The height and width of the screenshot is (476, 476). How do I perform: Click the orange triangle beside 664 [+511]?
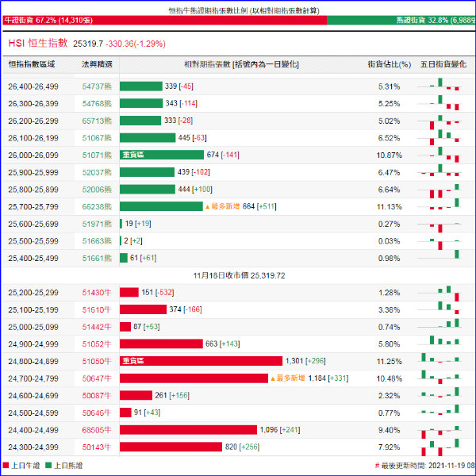coord(208,207)
